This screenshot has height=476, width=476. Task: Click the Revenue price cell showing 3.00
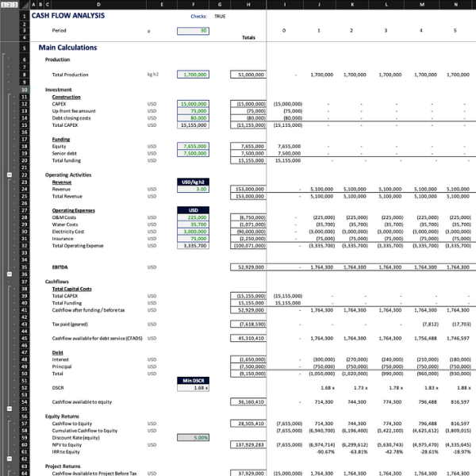[193, 189]
